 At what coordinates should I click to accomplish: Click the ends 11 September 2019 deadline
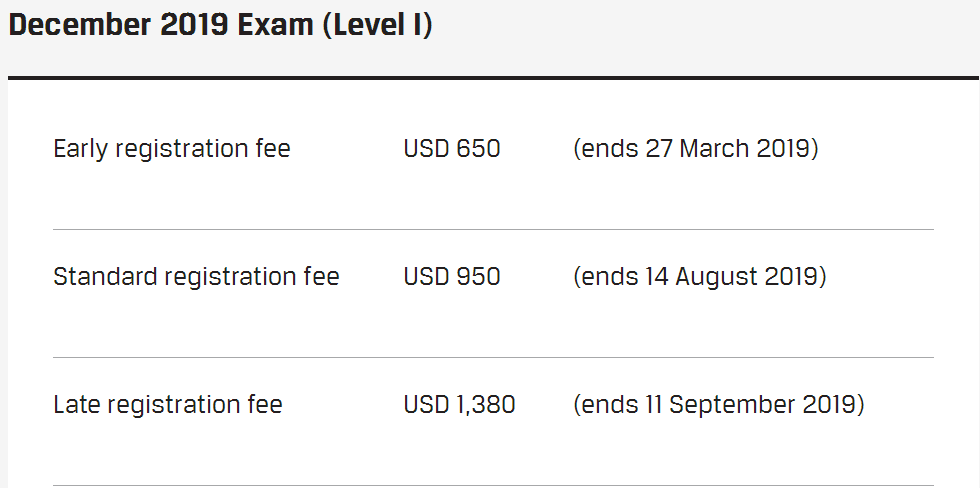pyautogui.click(x=719, y=404)
